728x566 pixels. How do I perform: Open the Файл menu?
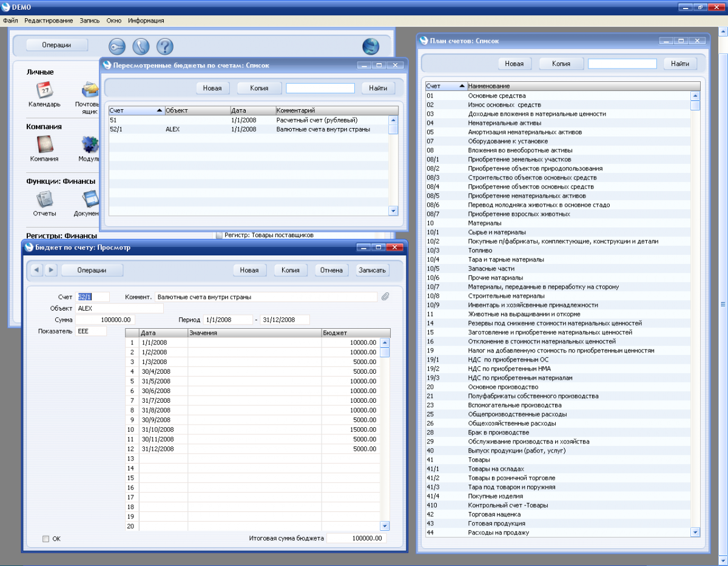(10, 20)
